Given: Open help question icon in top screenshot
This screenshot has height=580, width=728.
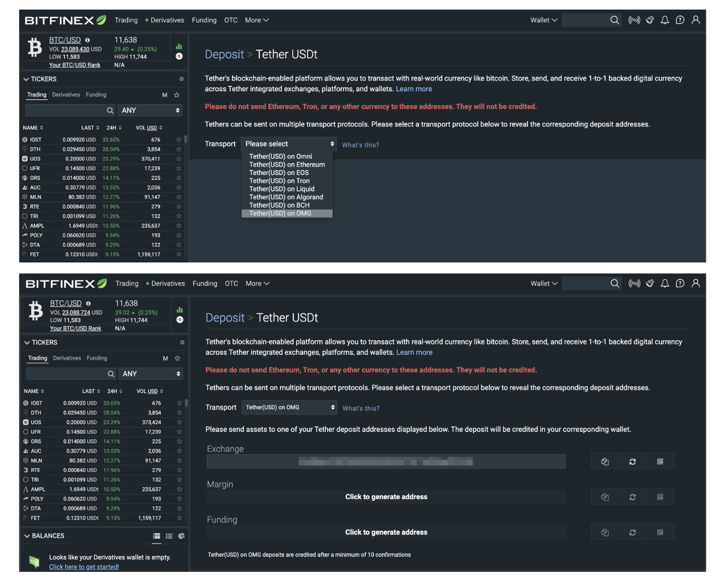Looking at the screenshot, I should (680, 20).
